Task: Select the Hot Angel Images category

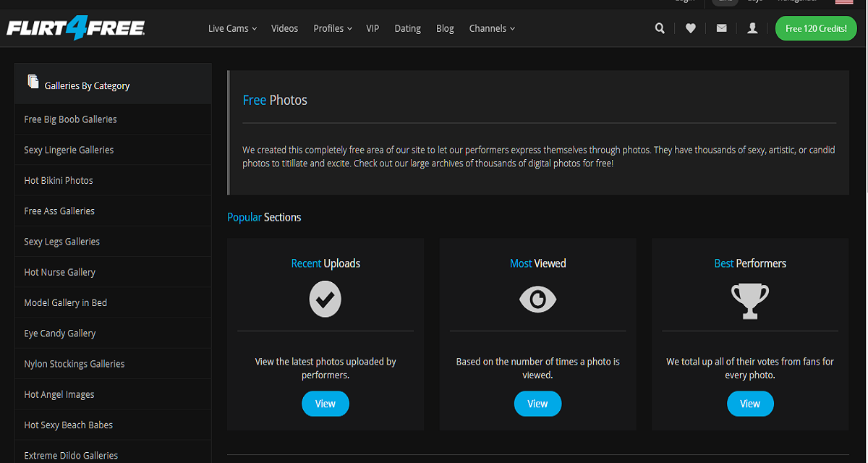Action: pos(59,394)
